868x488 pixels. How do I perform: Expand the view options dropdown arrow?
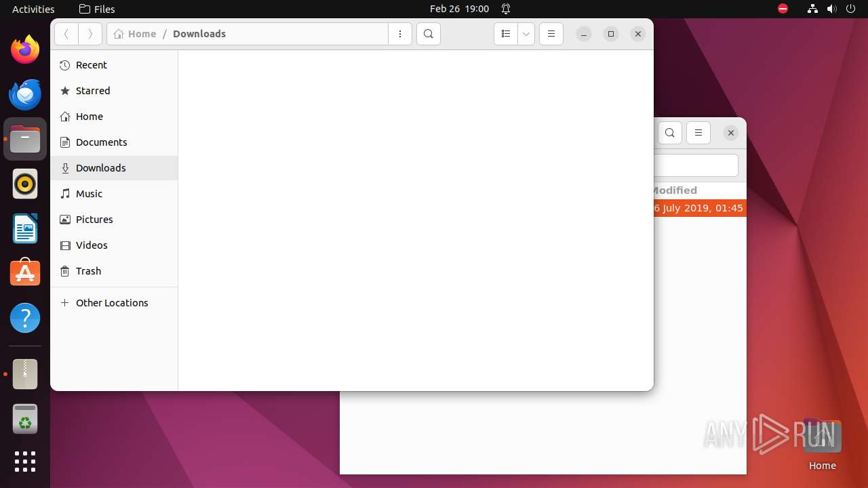[x=526, y=34]
